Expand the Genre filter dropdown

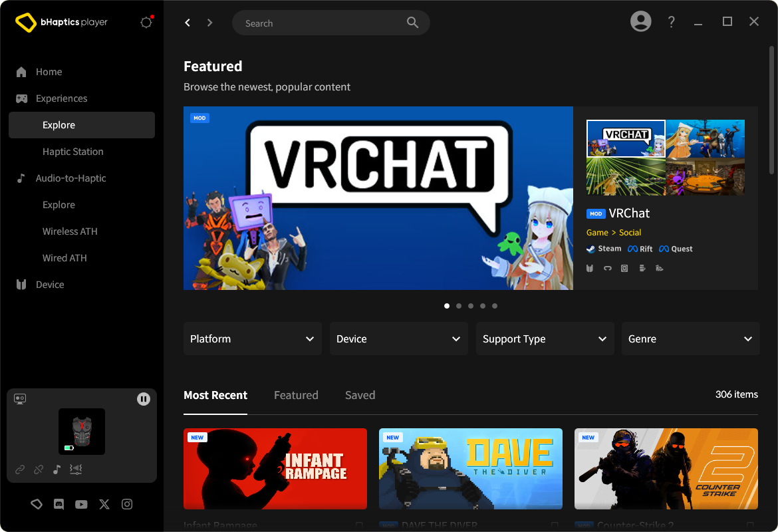pyautogui.click(x=690, y=339)
